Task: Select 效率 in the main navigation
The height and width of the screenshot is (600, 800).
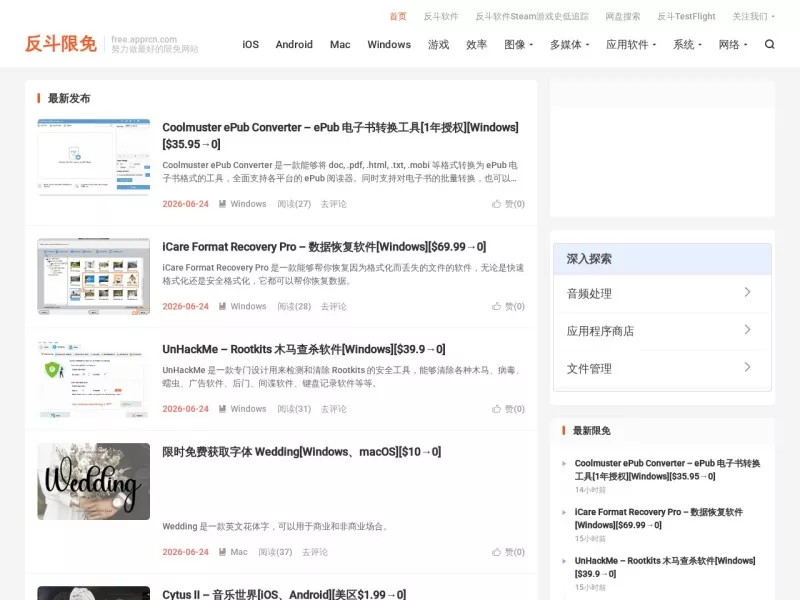Action: coord(477,45)
